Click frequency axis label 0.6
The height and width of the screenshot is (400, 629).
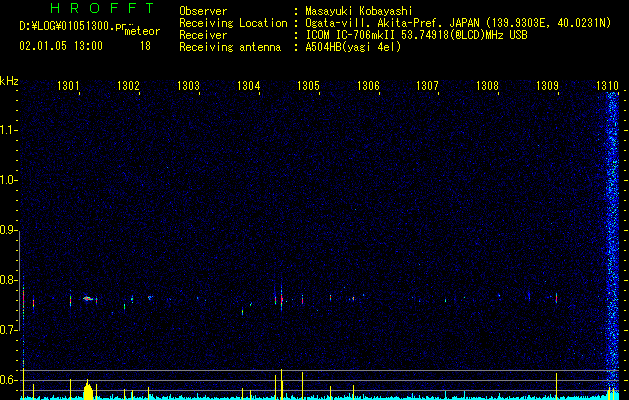(x=8, y=380)
